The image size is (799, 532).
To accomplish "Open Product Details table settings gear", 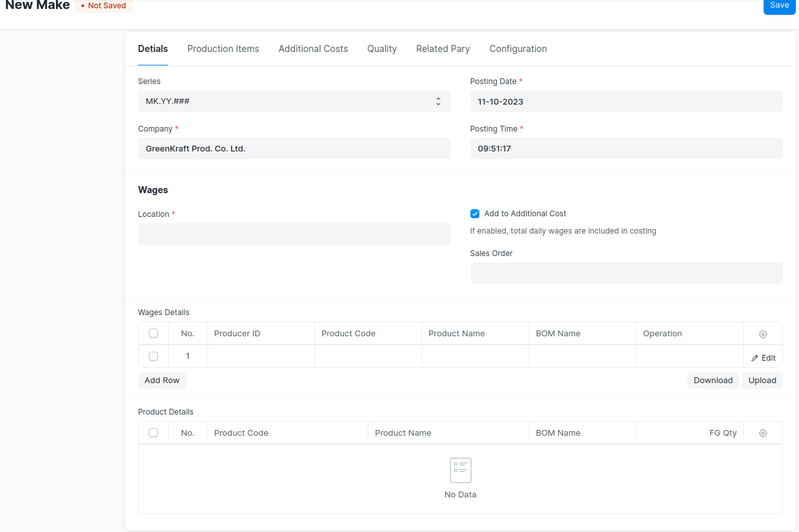I will (x=762, y=433).
